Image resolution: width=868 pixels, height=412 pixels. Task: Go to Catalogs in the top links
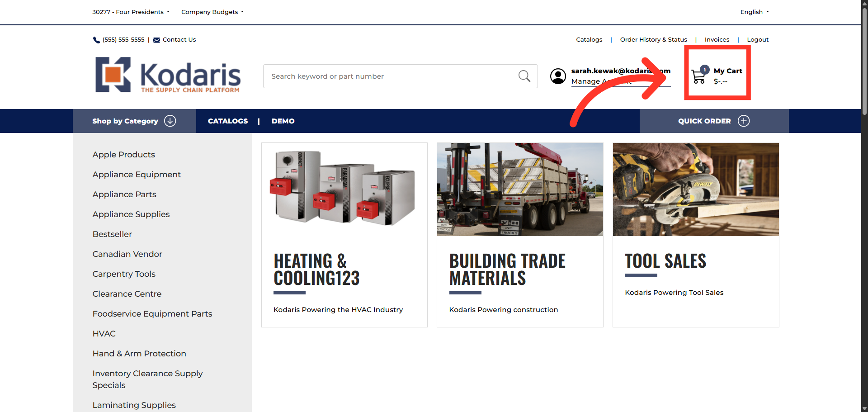point(589,39)
